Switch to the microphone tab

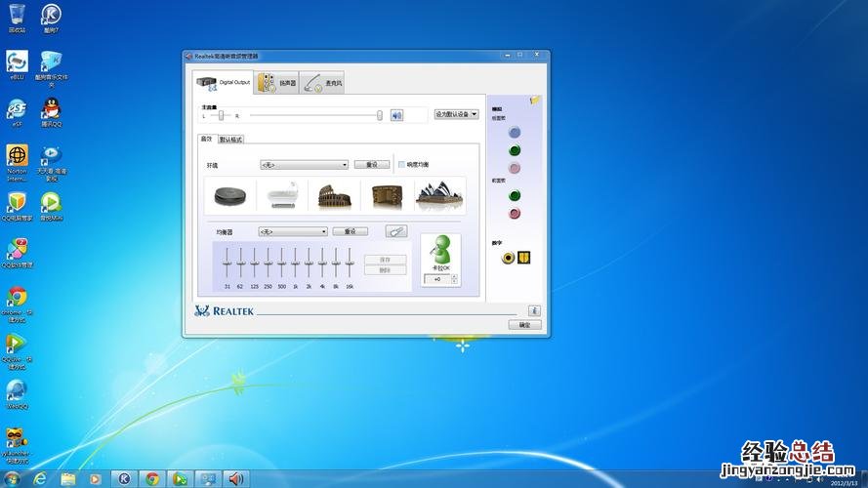tap(321, 83)
